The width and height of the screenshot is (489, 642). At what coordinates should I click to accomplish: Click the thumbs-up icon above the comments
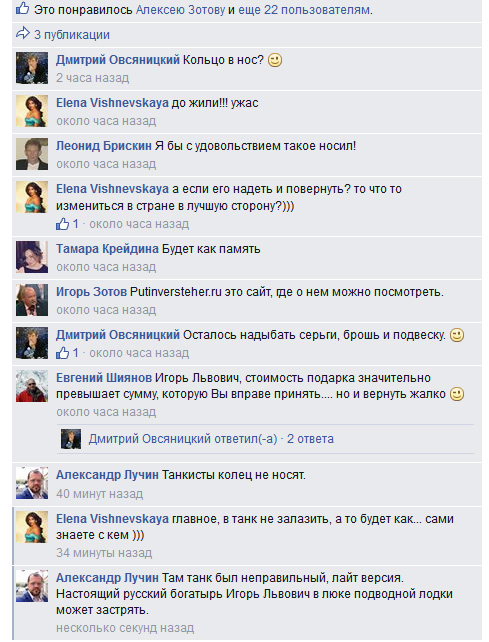23,9
